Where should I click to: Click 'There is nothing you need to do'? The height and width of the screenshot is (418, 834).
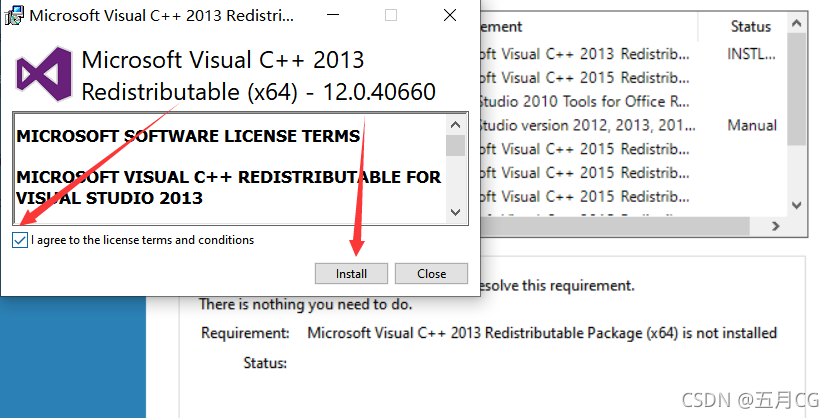click(x=305, y=305)
